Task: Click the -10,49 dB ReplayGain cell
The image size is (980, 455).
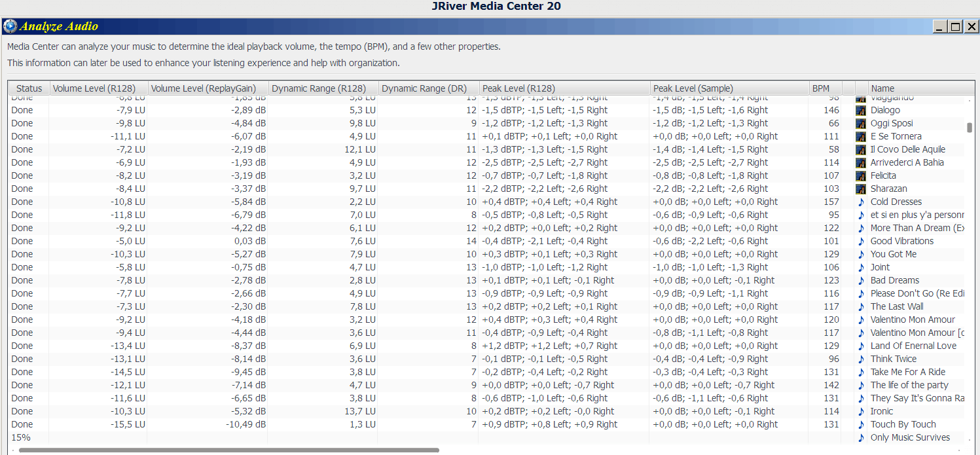Action: pyautogui.click(x=245, y=424)
